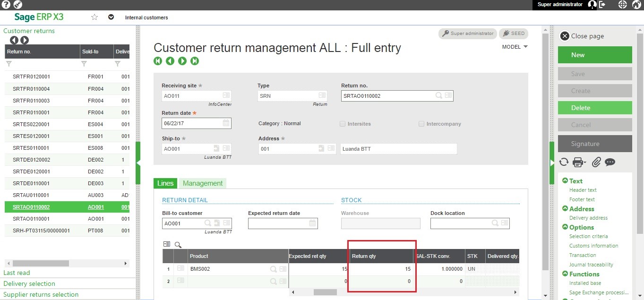Click the user profile icon
Screen dimensions: 644x300
click(x=592, y=5)
